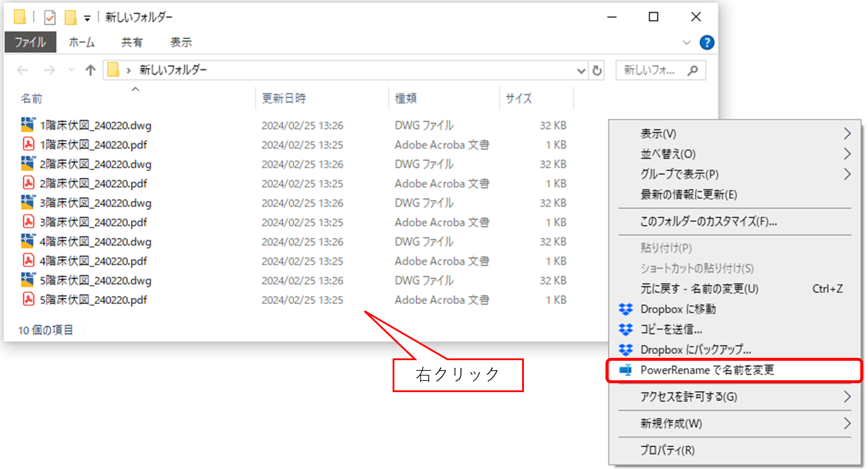Choose PowerRename で名前を変更
868x469 pixels.
coord(734,370)
